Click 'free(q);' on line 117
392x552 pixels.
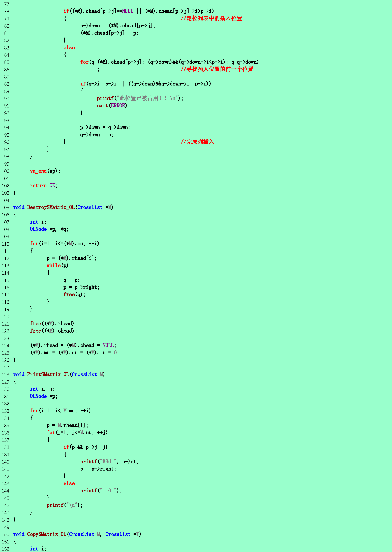coord(74,295)
